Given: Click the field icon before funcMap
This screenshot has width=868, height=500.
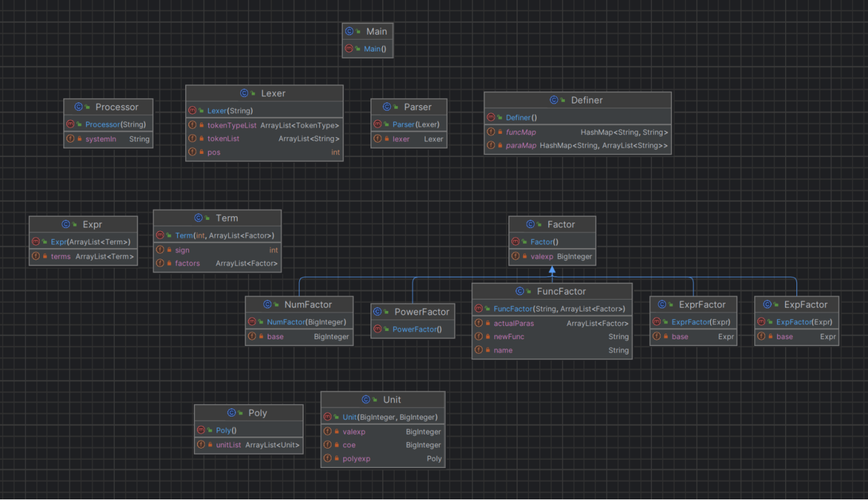Looking at the screenshot, I should 491,133.
